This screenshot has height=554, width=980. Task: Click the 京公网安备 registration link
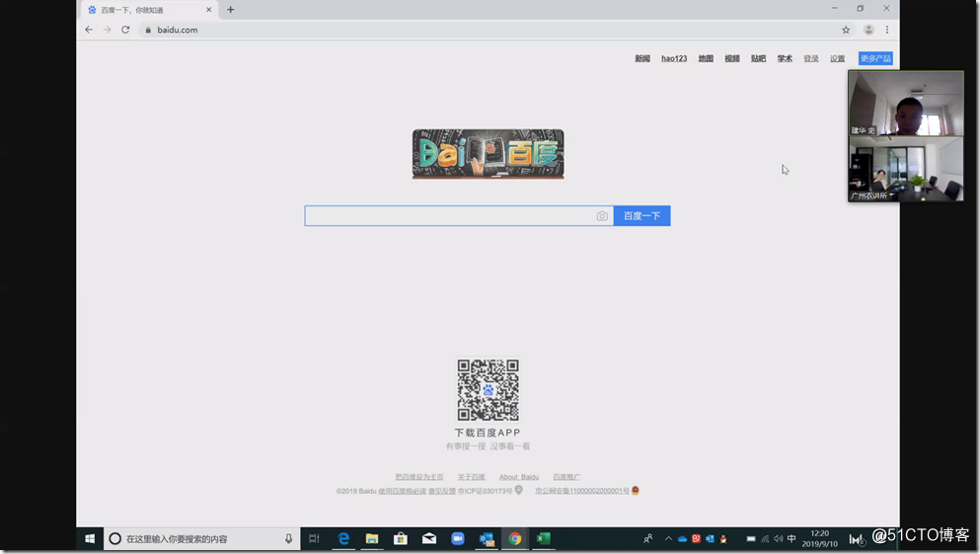click(582, 491)
